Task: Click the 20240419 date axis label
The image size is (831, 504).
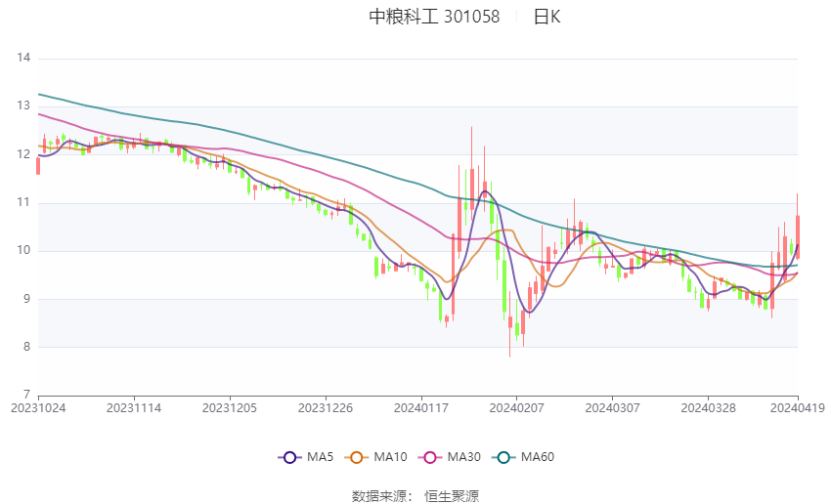Action: (798, 408)
